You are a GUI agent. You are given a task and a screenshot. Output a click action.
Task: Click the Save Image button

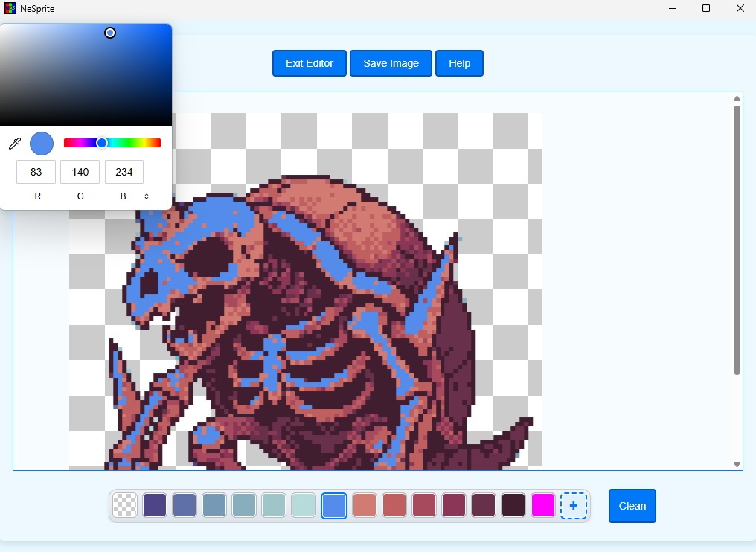click(x=391, y=63)
